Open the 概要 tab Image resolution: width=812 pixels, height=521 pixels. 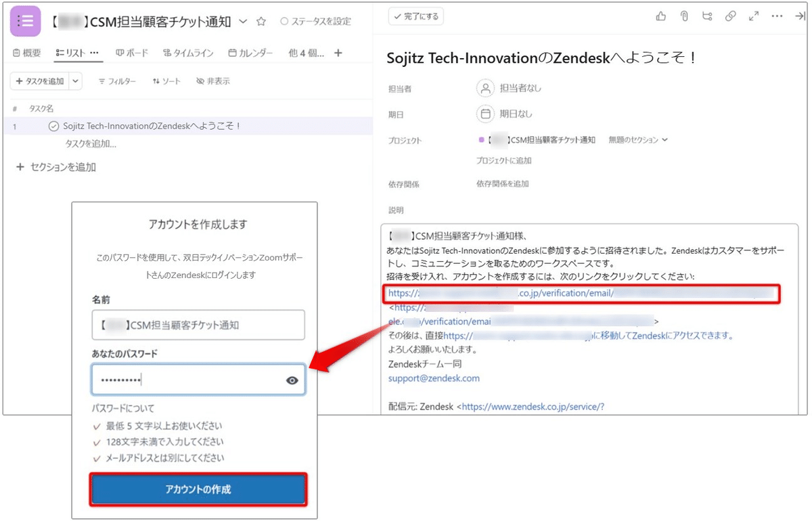coord(27,53)
